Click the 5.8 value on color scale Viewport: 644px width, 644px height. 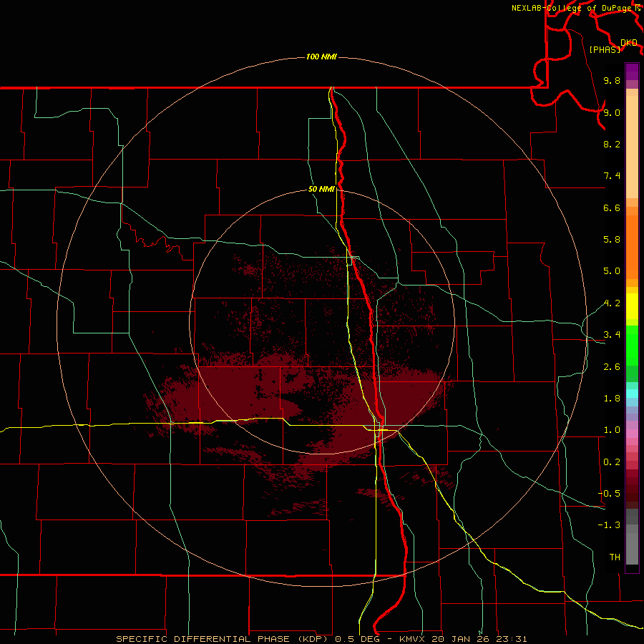tap(612, 240)
